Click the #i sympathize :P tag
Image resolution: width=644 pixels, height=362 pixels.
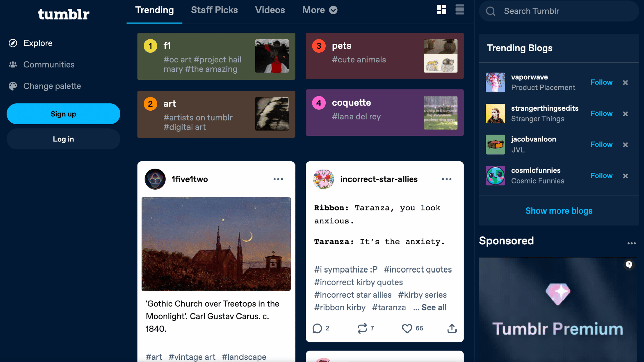pos(346,269)
